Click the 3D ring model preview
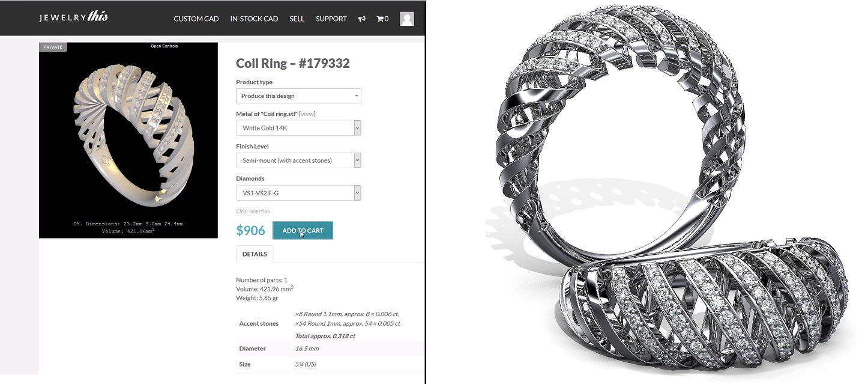This screenshot has width=868, height=384. tap(128, 140)
